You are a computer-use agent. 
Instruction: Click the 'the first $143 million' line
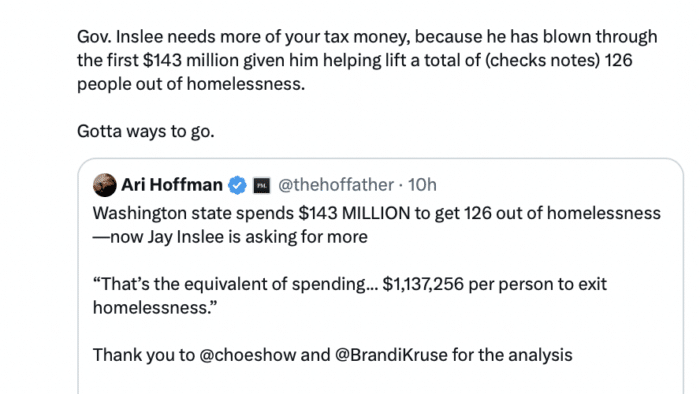354,60
